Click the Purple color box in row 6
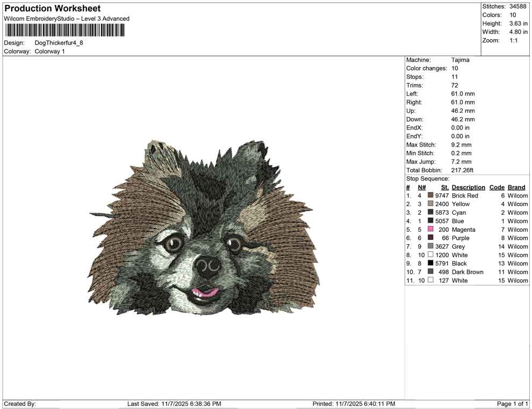532x409 pixels. 430,238
